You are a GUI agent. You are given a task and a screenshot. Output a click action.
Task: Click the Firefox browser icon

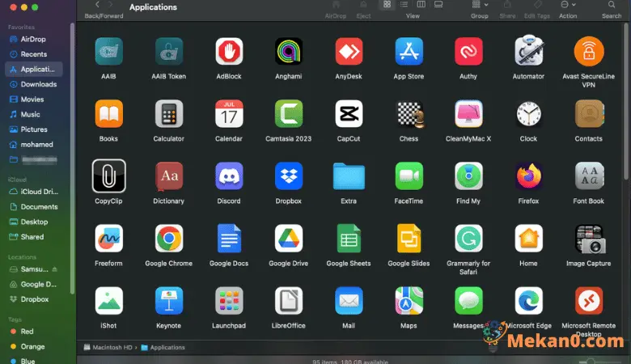pos(528,176)
